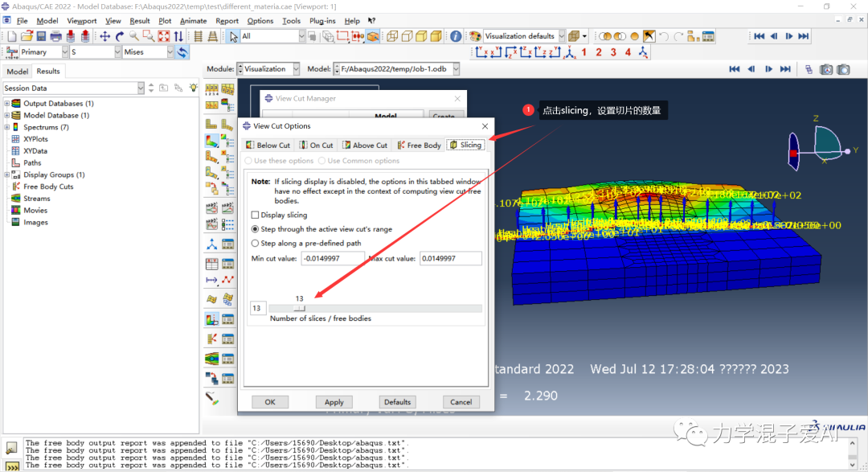This screenshot has height=472, width=868.
Task: Expand Output Databases tree node
Action: click(x=7, y=104)
